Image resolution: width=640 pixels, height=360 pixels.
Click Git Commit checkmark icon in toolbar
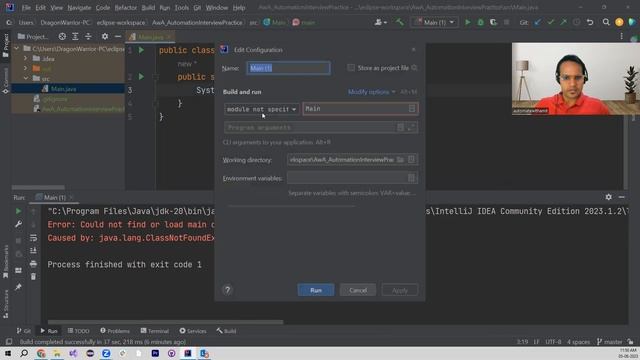click(551, 22)
